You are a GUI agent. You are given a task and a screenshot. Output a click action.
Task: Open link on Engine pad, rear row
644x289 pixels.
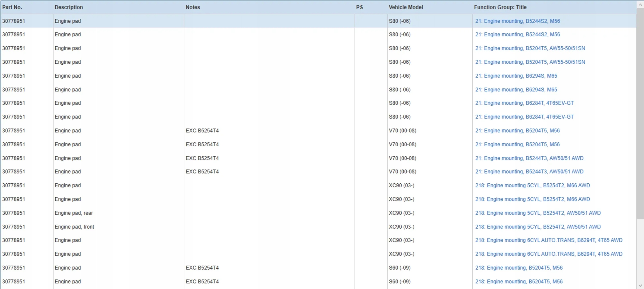[x=538, y=213]
